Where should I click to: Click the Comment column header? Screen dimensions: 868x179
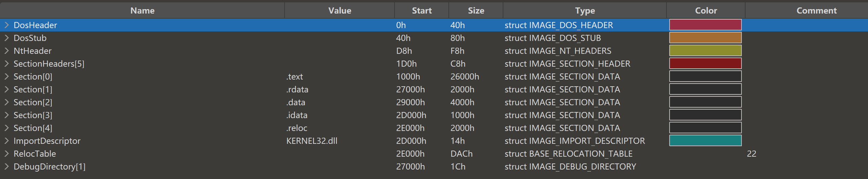(x=816, y=10)
